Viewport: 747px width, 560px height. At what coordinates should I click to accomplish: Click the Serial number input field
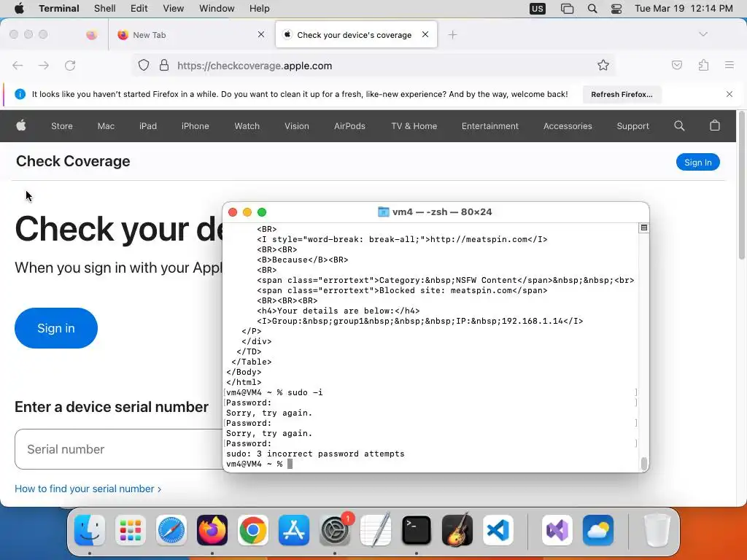pos(119,449)
